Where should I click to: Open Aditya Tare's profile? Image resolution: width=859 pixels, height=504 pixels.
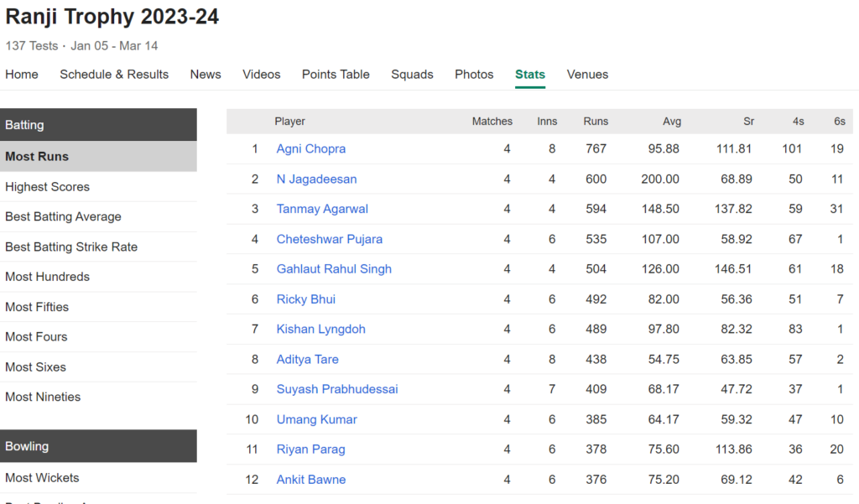(x=307, y=360)
